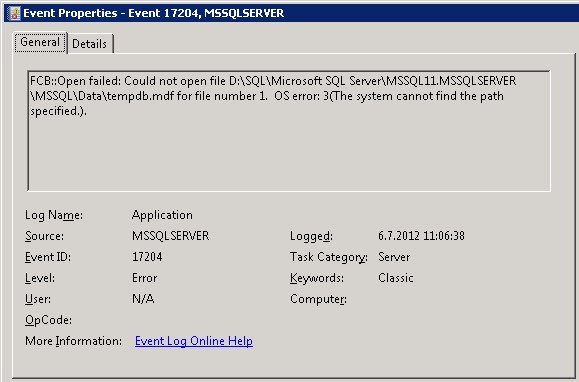Image resolution: width=579 pixels, height=382 pixels.
Task: Select the 'Classic' keywords value
Action: (x=395, y=278)
